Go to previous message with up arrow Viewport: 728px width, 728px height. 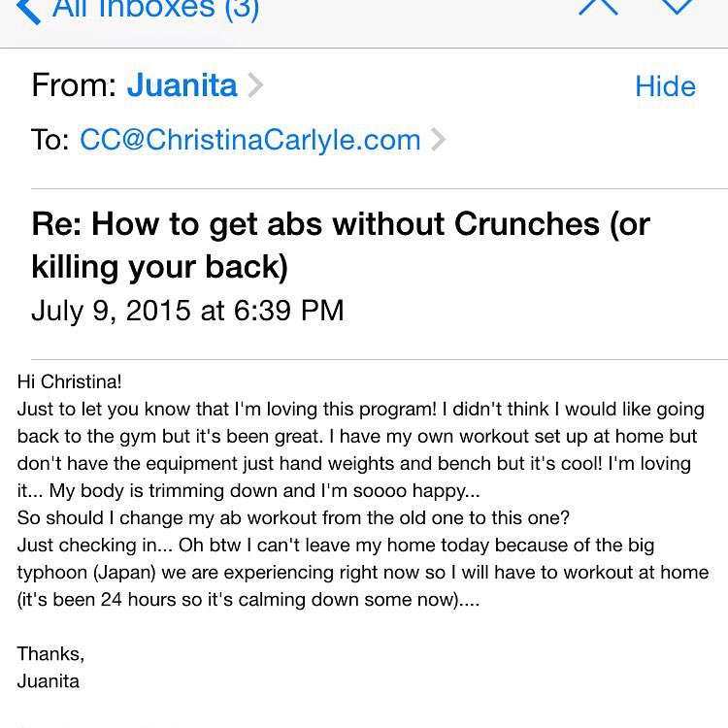(598, 7)
